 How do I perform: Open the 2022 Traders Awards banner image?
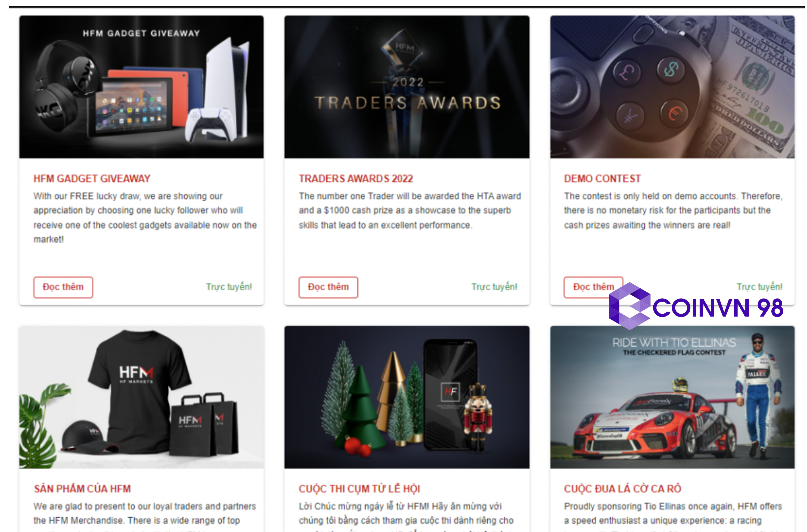pos(406,87)
